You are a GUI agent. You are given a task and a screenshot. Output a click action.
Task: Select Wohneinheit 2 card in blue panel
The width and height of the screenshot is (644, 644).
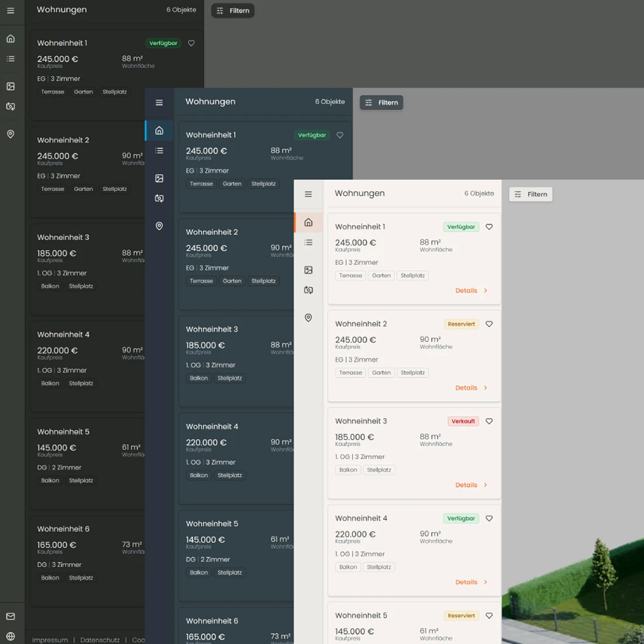coord(236,263)
